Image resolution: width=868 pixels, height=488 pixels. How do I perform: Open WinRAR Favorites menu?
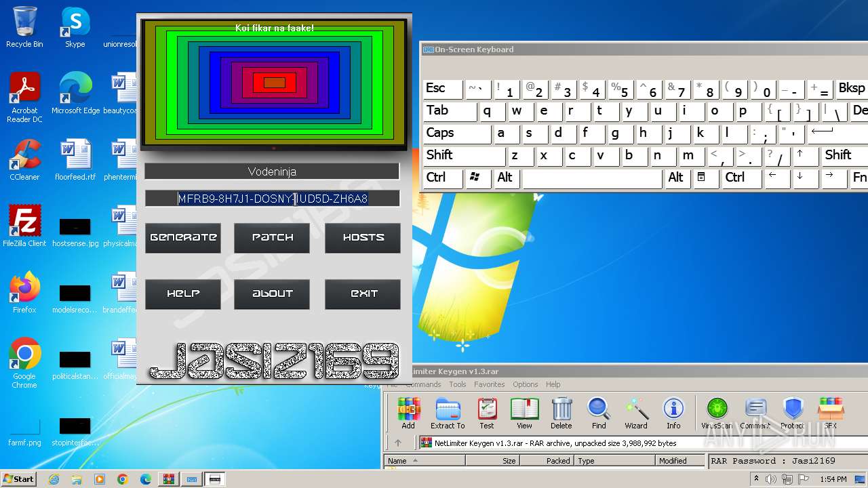click(490, 384)
